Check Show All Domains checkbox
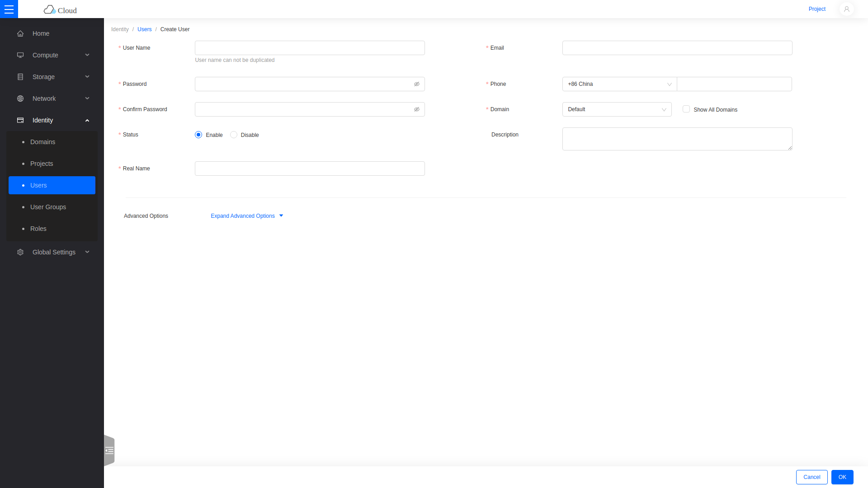868x488 pixels. pos(686,109)
